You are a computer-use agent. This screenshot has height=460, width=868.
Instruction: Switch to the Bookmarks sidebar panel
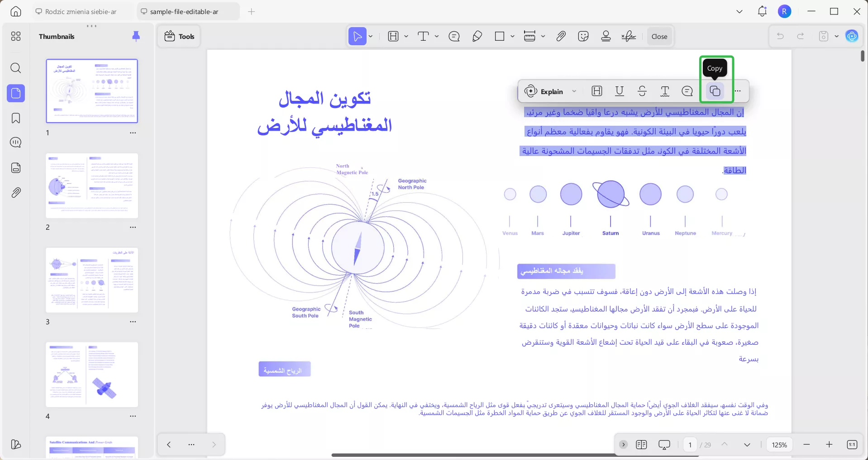click(15, 118)
